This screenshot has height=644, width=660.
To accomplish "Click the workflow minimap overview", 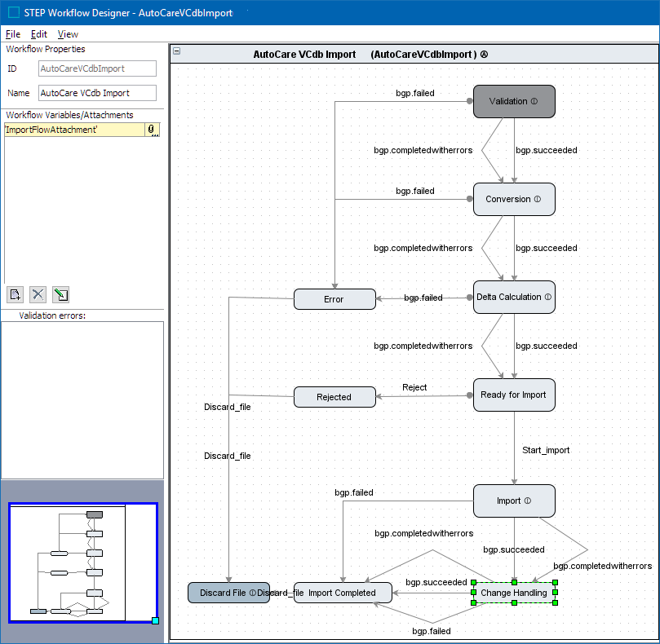I will pyautogui.click(x=83, y=562).
